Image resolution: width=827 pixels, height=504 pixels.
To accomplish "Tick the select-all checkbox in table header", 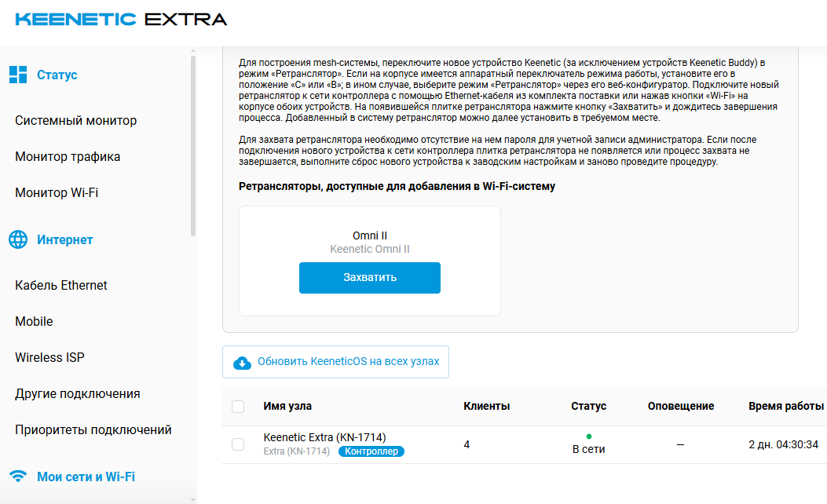I will [x=238, y=407].
